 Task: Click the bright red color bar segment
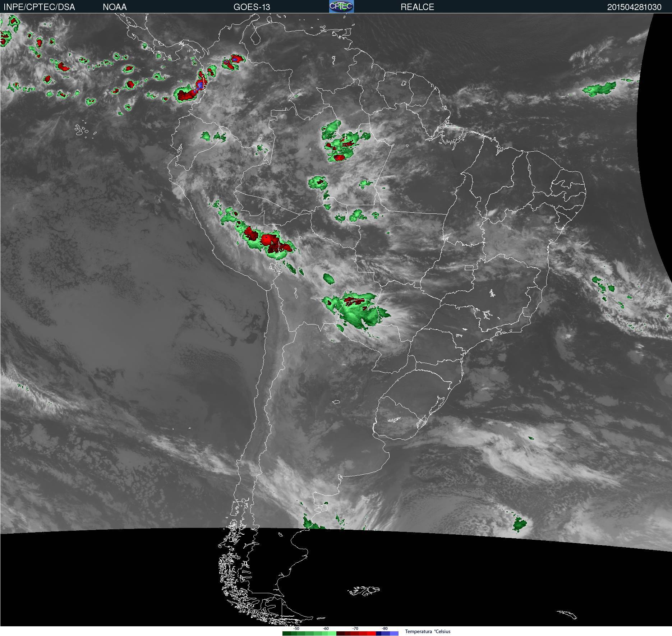coord(372,633)
